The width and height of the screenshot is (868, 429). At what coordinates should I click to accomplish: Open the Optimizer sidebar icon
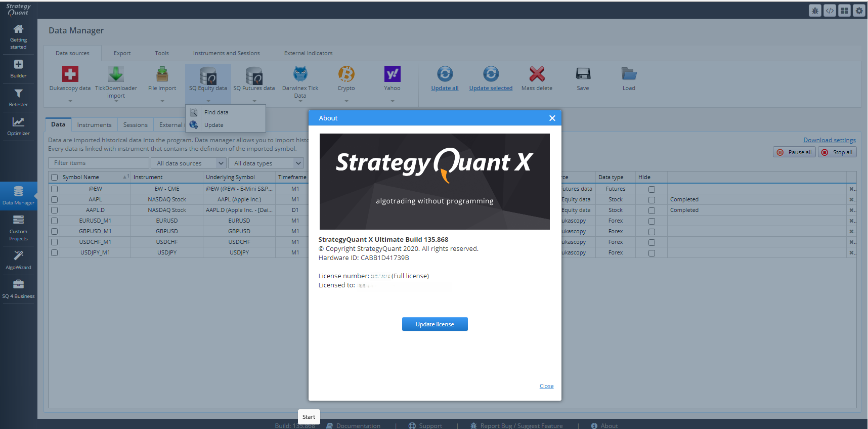click(18, 126)
